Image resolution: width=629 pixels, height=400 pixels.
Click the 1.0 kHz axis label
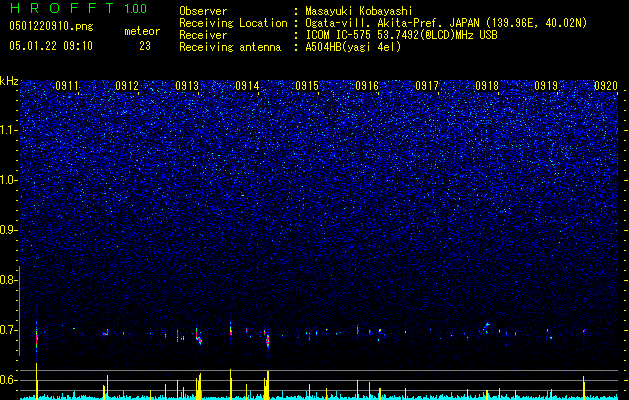point(9,180)
